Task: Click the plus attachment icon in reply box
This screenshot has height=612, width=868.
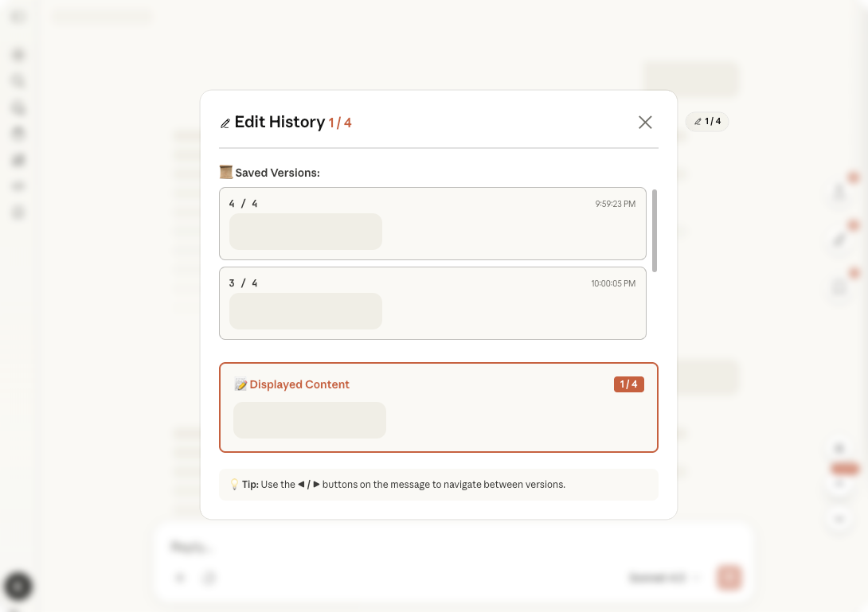Action: [x=180, y=578]
